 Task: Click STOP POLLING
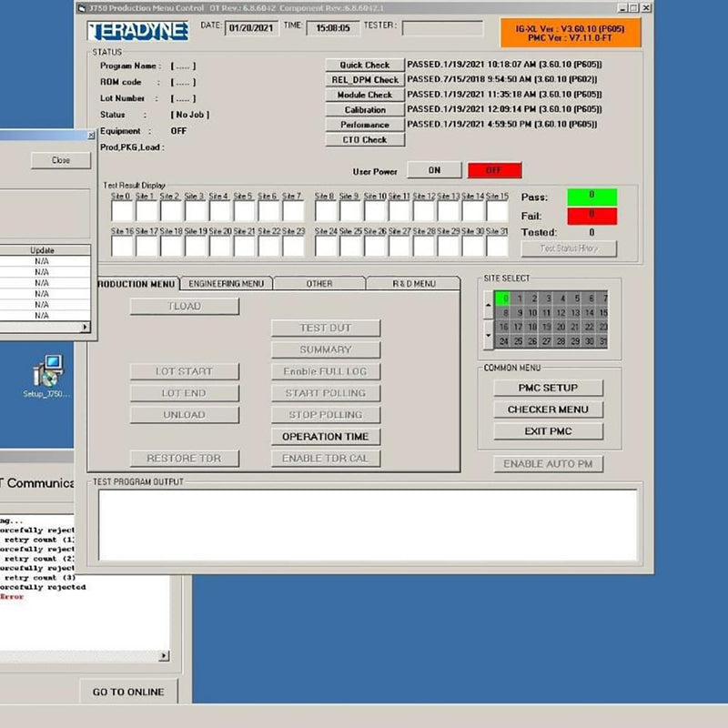click(x=326, y=415)
